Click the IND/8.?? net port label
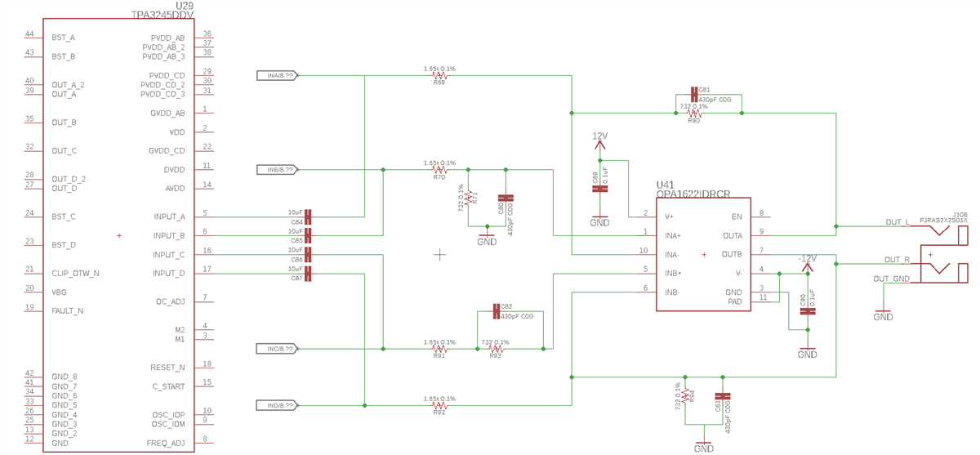980x455 pixels. (x=277, y=405)
